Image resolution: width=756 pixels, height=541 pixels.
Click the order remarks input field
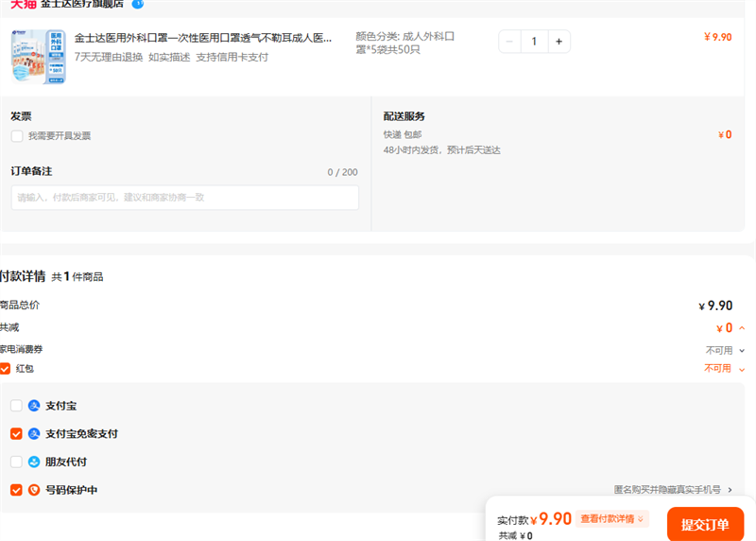(185, 198)
